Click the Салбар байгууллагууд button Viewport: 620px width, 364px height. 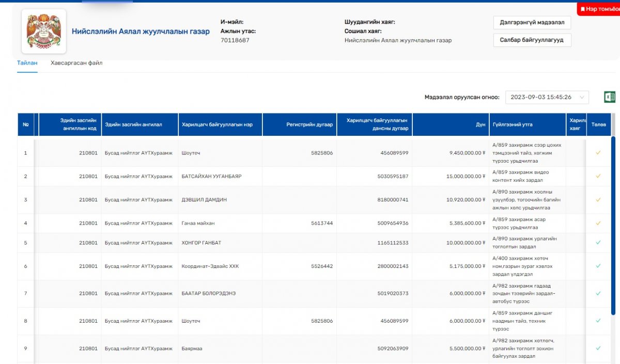(532, 40)
